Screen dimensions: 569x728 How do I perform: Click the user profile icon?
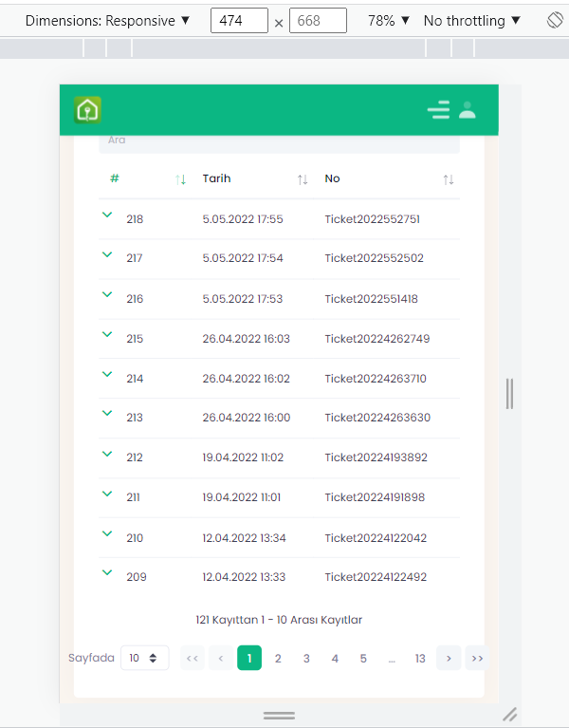(467, 110)
